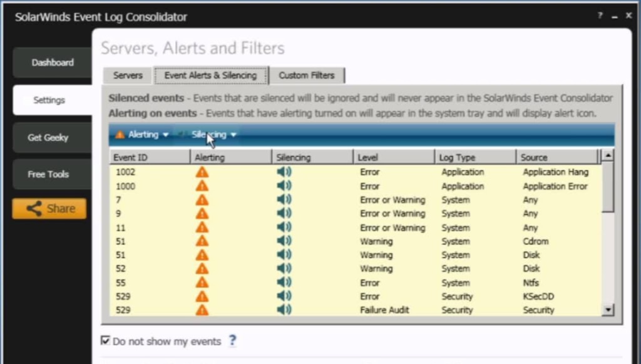Screen dimensions: 641x364
Task: Sort by the Level column header
Action: click(394, 157)
